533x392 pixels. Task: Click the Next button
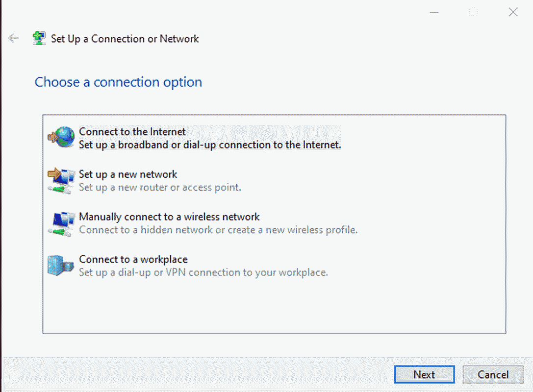[x=424, y=374]
